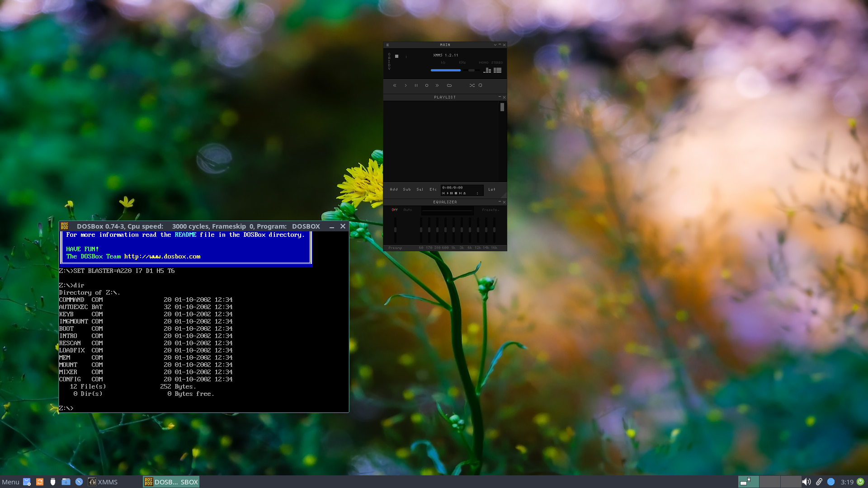Toggle repeat mode in XMMS

[480, 85]
